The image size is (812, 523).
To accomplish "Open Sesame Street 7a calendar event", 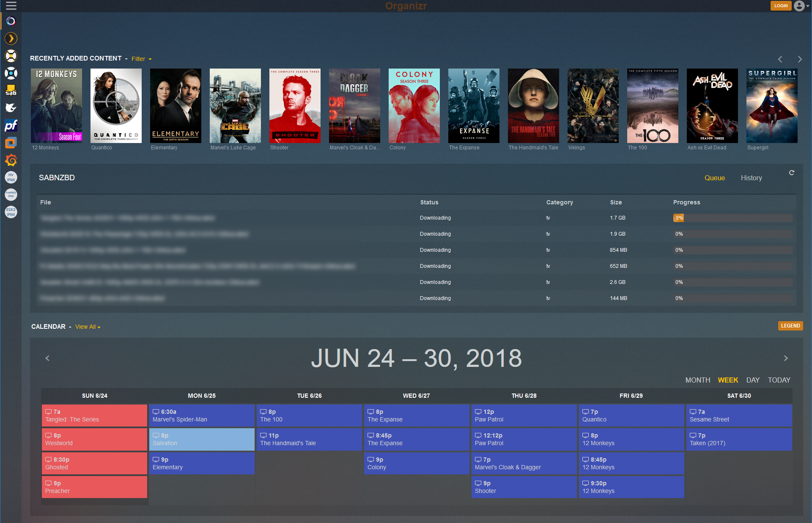I will pyautogui.click(x=739, y=416).
